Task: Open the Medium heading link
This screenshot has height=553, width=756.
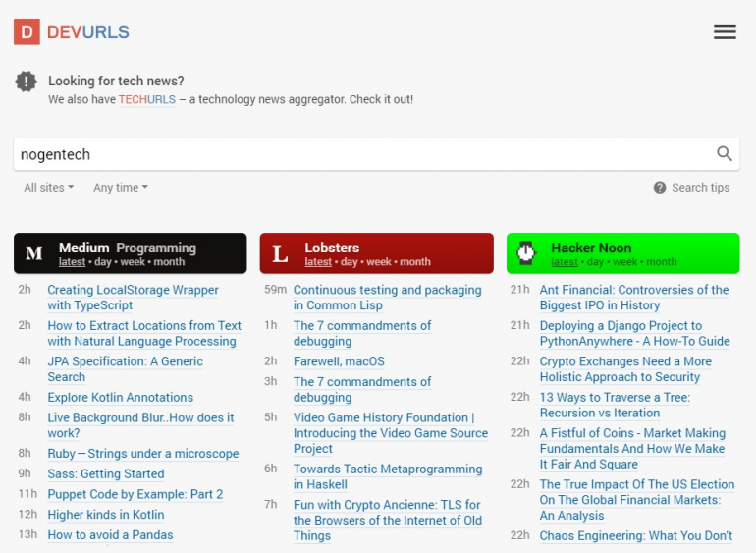Action: click(83, 248)
